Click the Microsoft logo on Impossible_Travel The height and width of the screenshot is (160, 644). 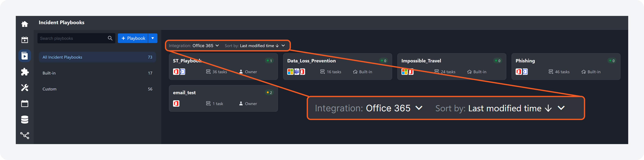click(x=404, y=72)
